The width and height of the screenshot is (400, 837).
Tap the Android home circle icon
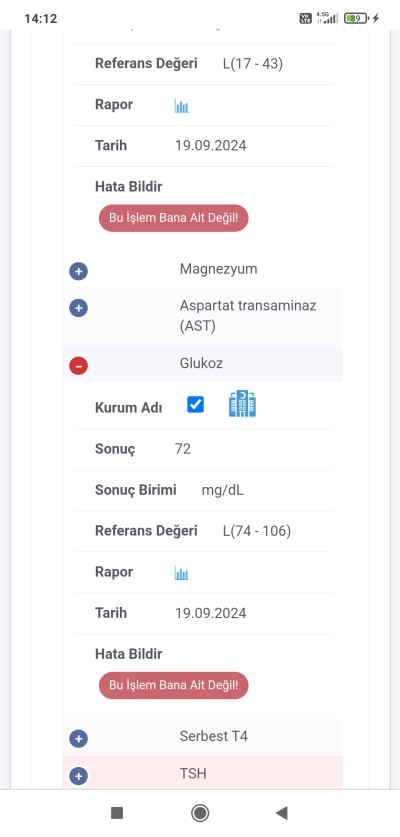(200, 813)
